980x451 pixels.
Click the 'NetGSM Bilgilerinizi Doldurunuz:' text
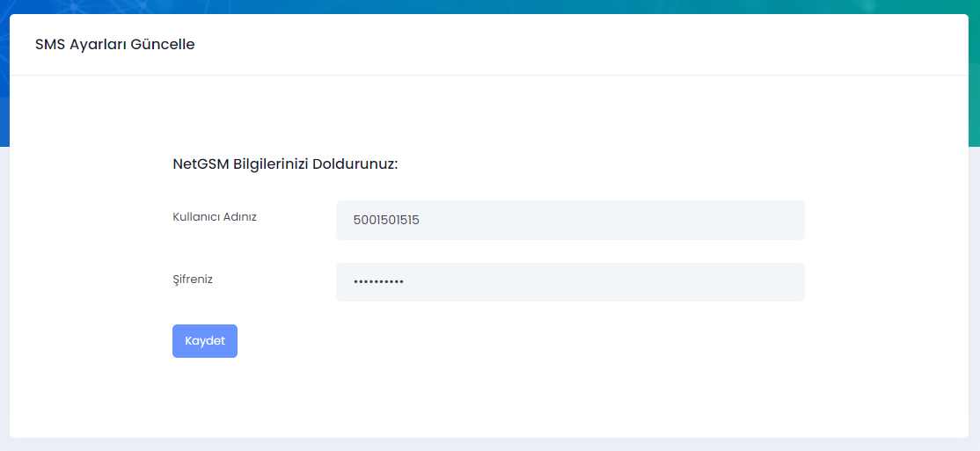point(285,165)
